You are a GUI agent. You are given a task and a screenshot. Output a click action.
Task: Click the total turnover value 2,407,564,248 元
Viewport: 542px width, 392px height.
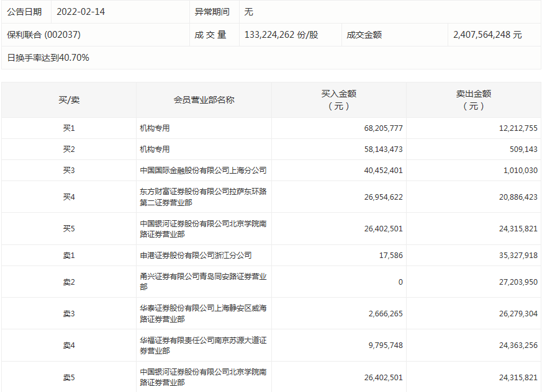(x=487, y=35)
